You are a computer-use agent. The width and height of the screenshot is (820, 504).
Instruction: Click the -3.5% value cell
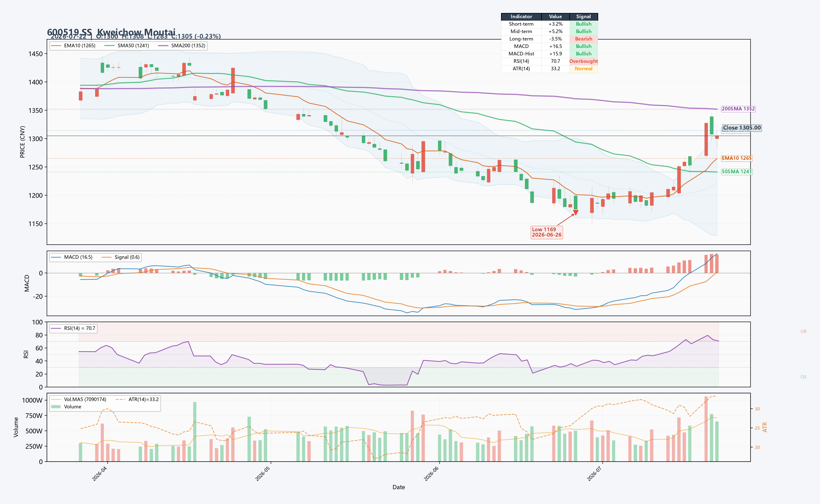coord(556,39)
